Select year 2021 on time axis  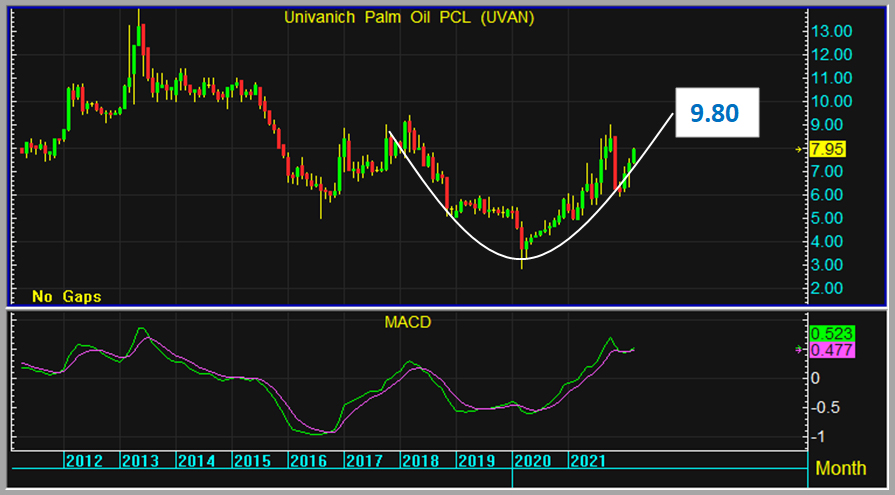(588, 461)
